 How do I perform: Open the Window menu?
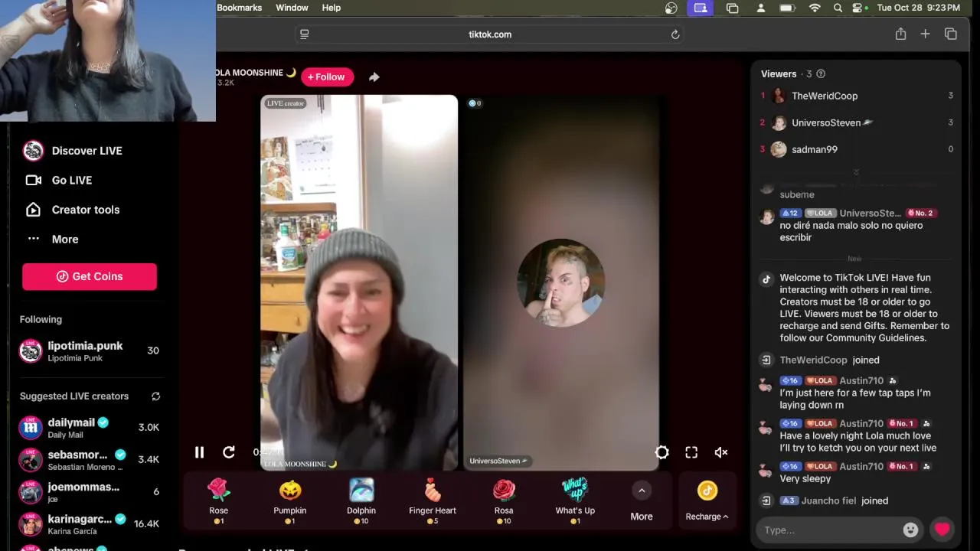click(x=292, y=8)
